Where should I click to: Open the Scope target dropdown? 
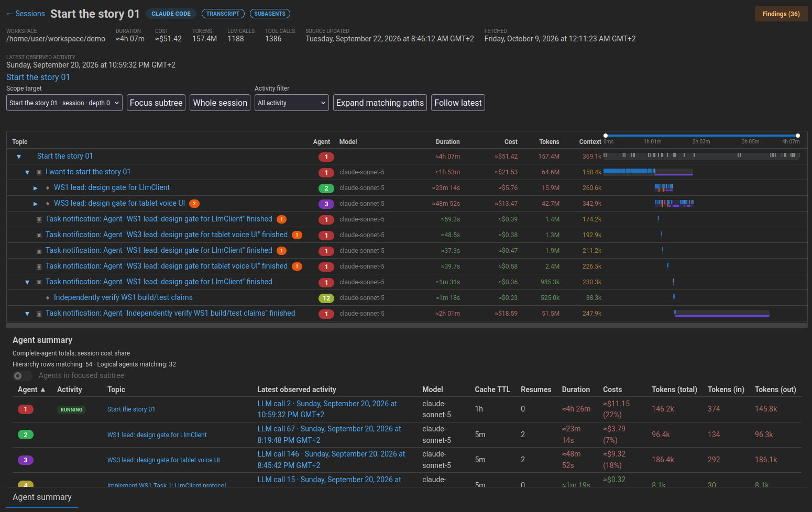(x=64, y=103)
